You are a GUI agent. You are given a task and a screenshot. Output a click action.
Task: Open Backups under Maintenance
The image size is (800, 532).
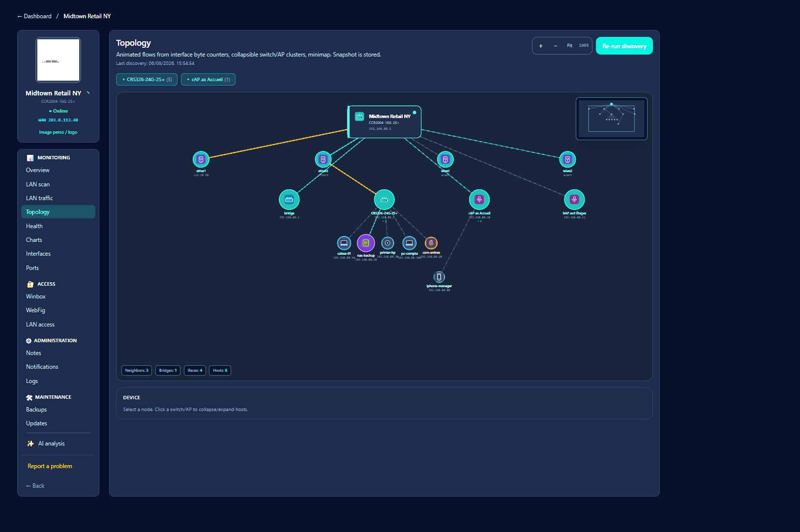click(58, 410)
